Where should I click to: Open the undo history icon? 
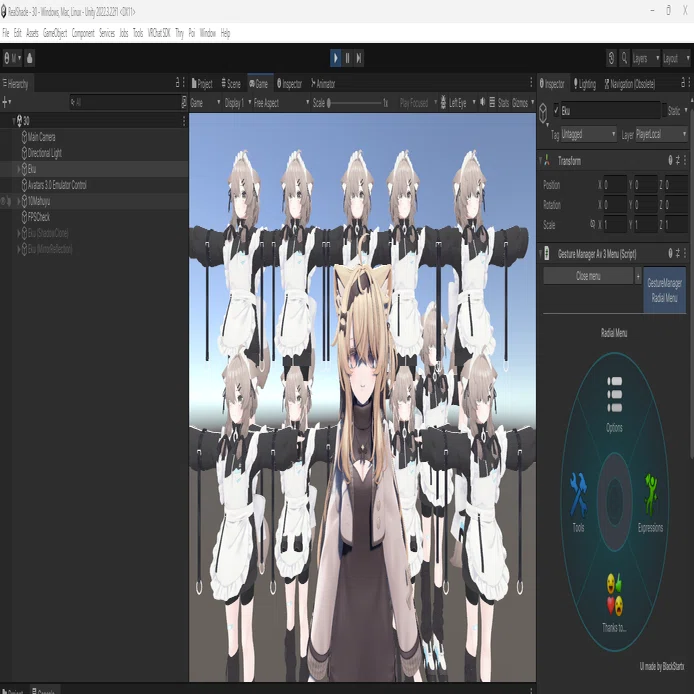611,58
